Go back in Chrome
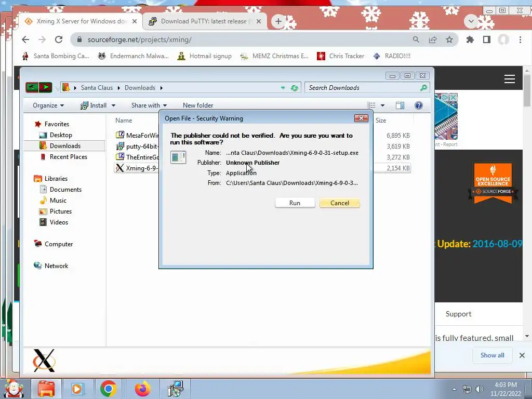 pyautogui.click(x=25, y=39)
